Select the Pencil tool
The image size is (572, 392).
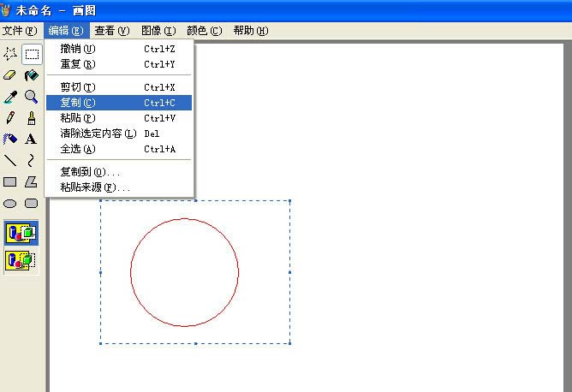[x=10, y=118]
